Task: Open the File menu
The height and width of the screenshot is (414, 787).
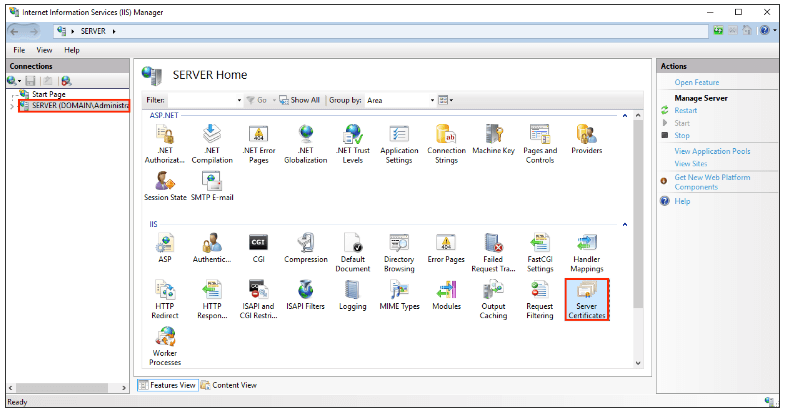Action: coord(19,50)
